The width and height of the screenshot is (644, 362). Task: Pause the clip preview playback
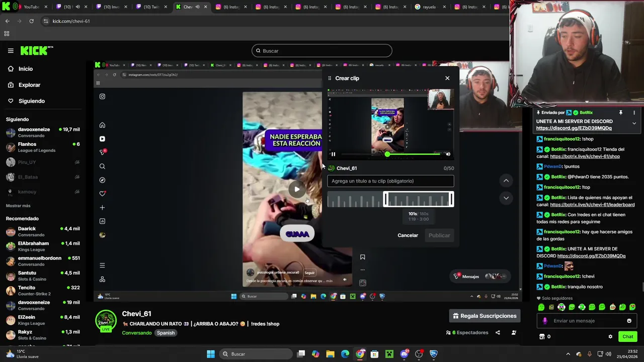pos(333,154)
